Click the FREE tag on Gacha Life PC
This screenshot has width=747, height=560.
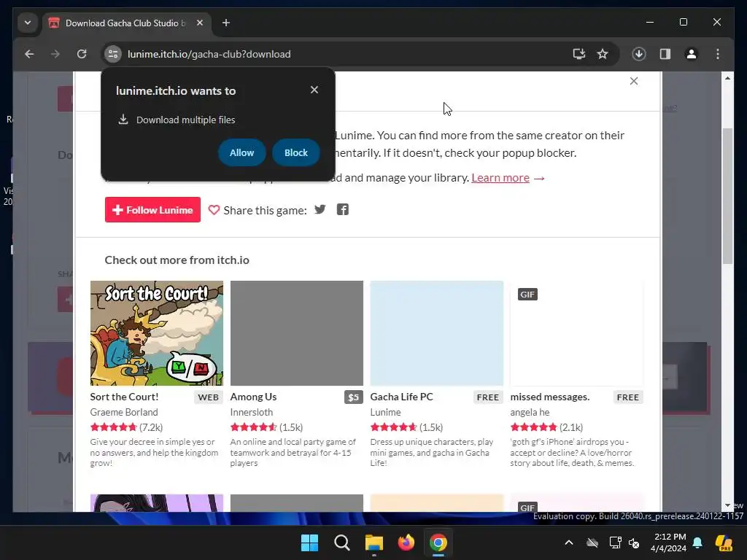488,397
